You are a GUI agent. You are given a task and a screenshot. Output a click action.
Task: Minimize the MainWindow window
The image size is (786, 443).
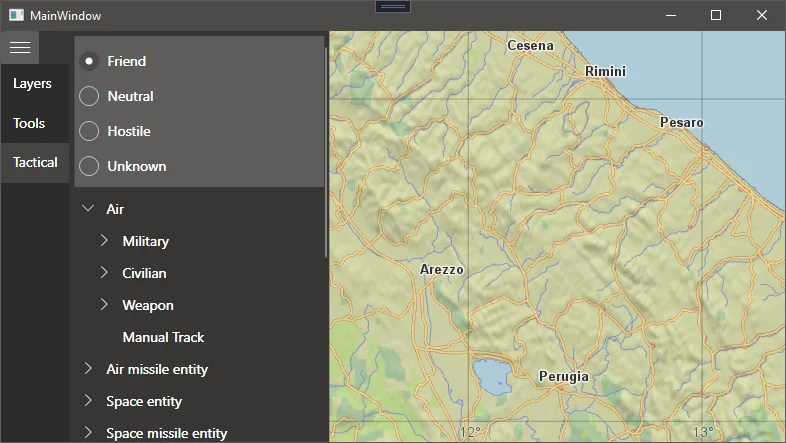pyautogui.click(x=669, y=16)
